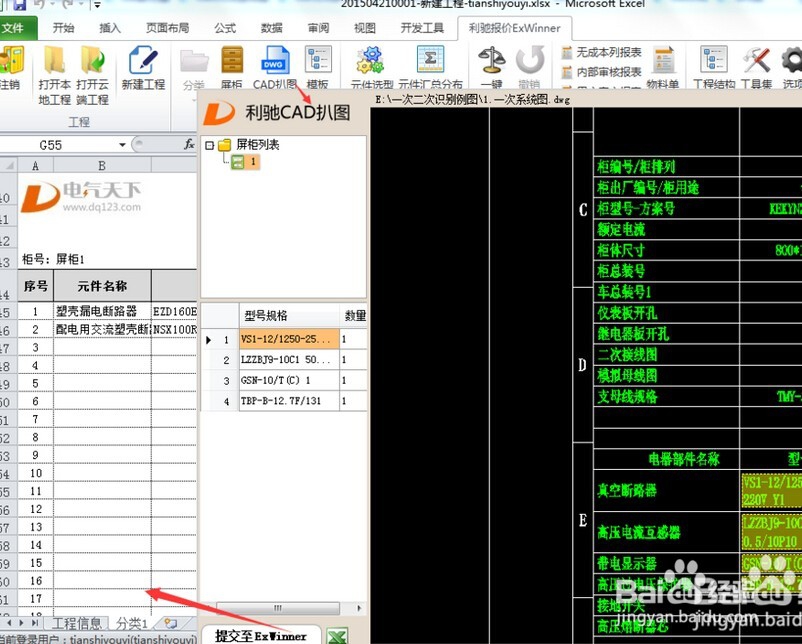The height and width of the screenshot is (644, 802).
Task: Open 内部审核报表 report
Action: pos(602,72)
